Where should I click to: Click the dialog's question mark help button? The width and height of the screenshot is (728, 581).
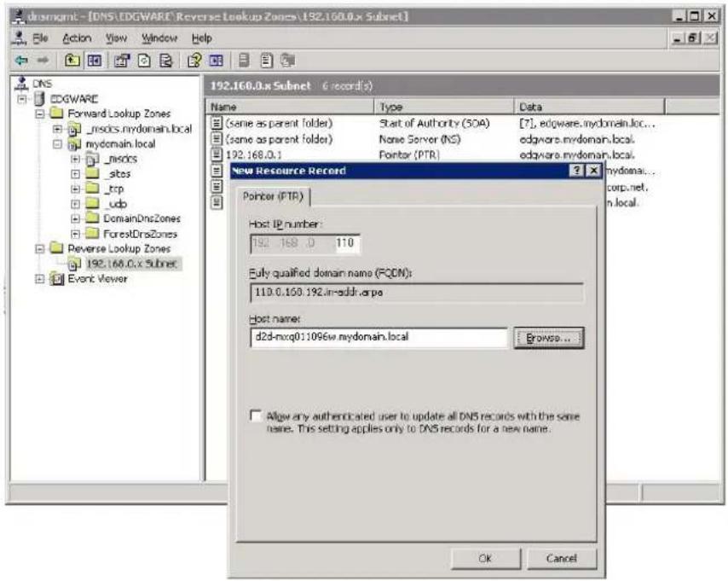576,171
